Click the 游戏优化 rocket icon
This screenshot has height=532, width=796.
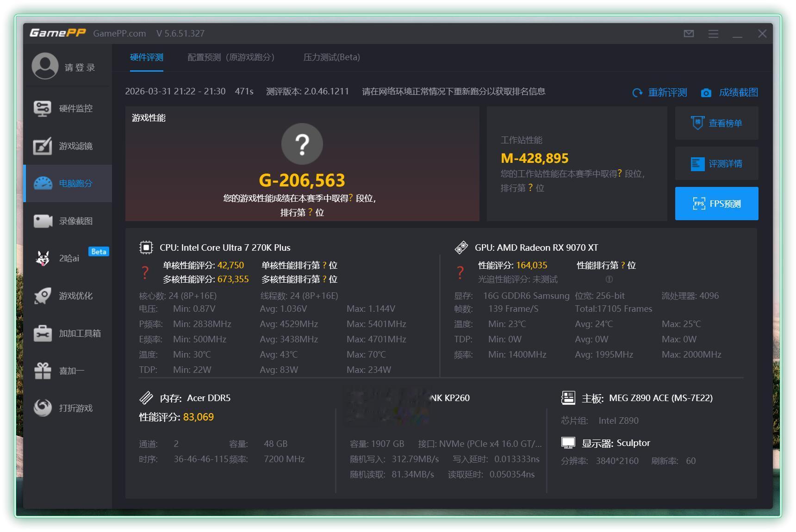[43, 296]
